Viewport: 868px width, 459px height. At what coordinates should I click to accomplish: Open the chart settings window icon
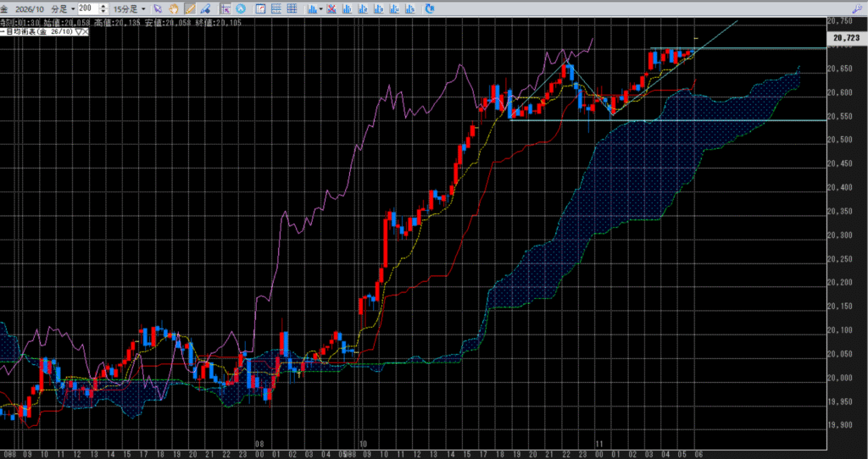click(x=261, y=8)
